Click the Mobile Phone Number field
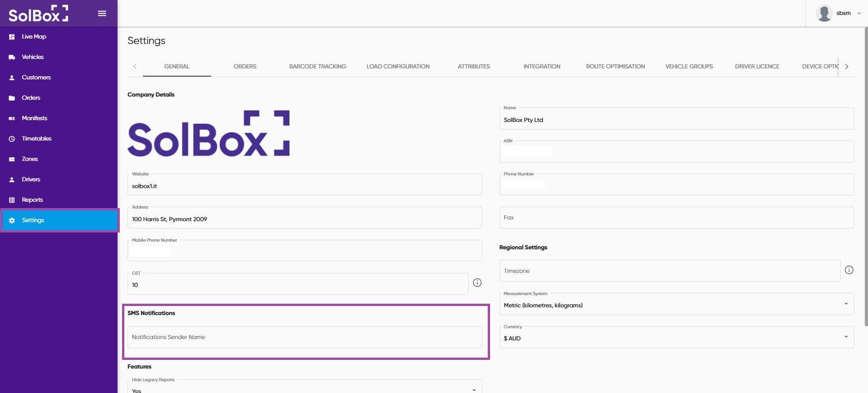The image size is (868, 393). click(304, 251)
